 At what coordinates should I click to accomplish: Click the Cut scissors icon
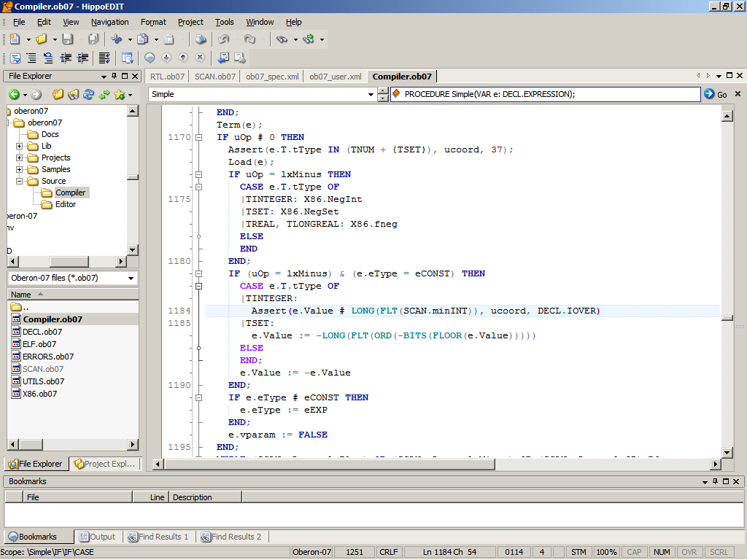point(116,39)
